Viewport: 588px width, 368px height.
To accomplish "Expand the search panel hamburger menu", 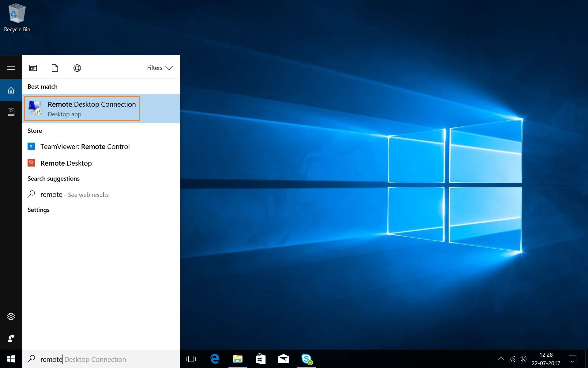I will (x=11, y=67).
